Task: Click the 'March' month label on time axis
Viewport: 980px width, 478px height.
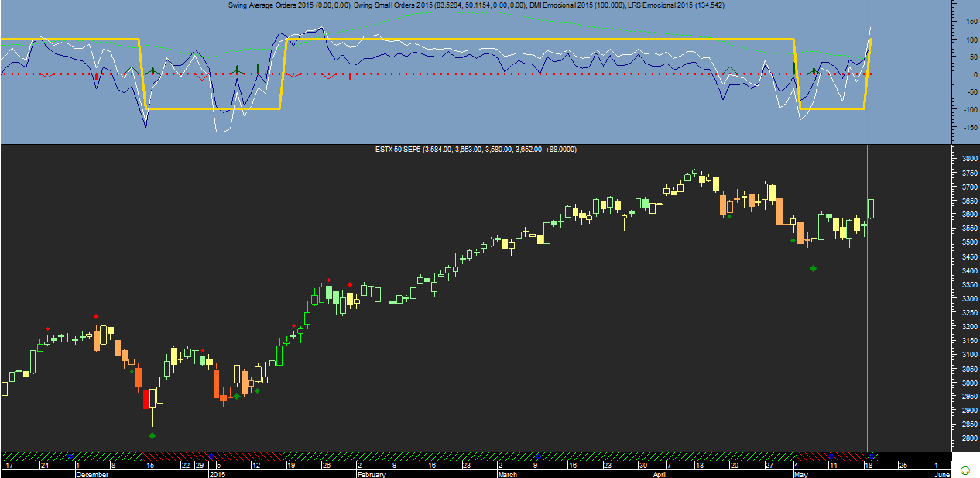Action: pos(508,473)
